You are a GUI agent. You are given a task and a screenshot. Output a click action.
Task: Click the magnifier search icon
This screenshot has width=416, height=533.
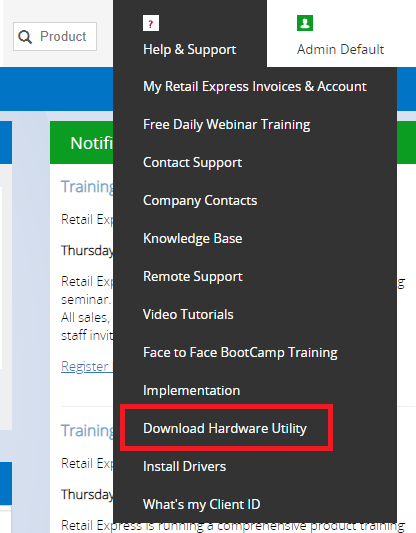pyautogui.click(x=25, y=37)
